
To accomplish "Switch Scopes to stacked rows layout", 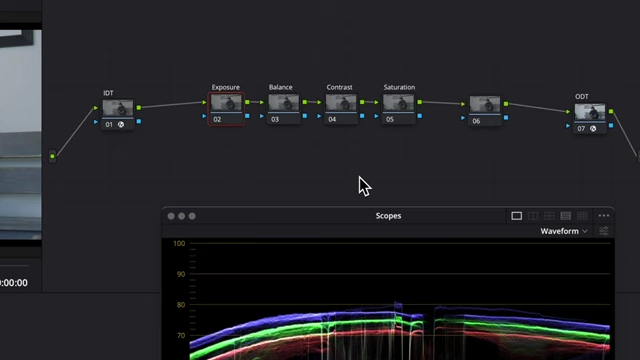I will tap(565, 216).
